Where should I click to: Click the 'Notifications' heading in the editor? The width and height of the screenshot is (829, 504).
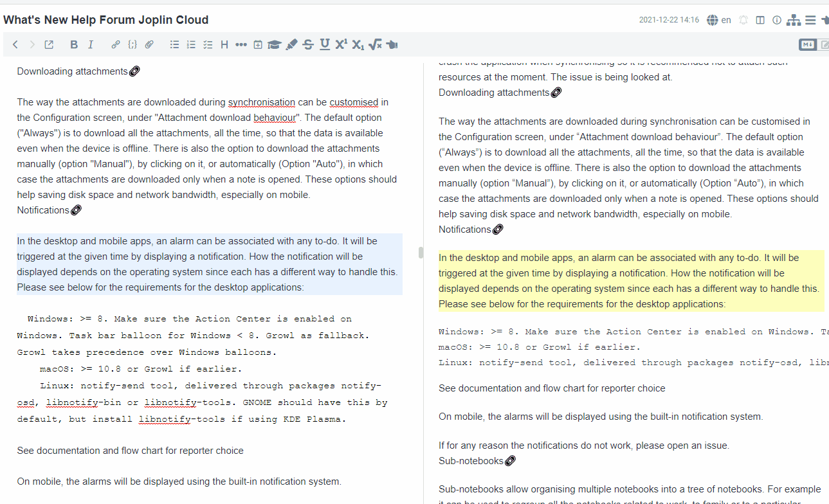click(x=43, y=210)
